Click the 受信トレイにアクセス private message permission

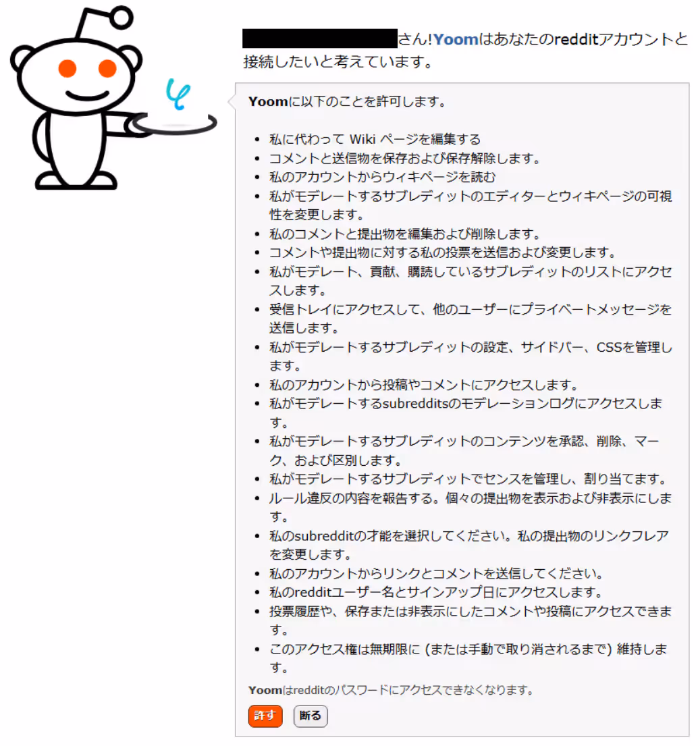click(x=470, y=318)
